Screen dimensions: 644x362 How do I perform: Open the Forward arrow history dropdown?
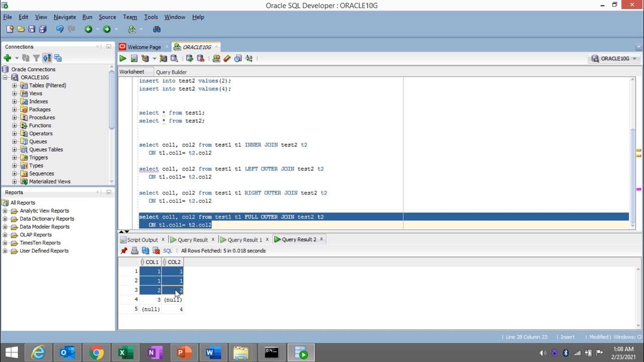[116, 29]
